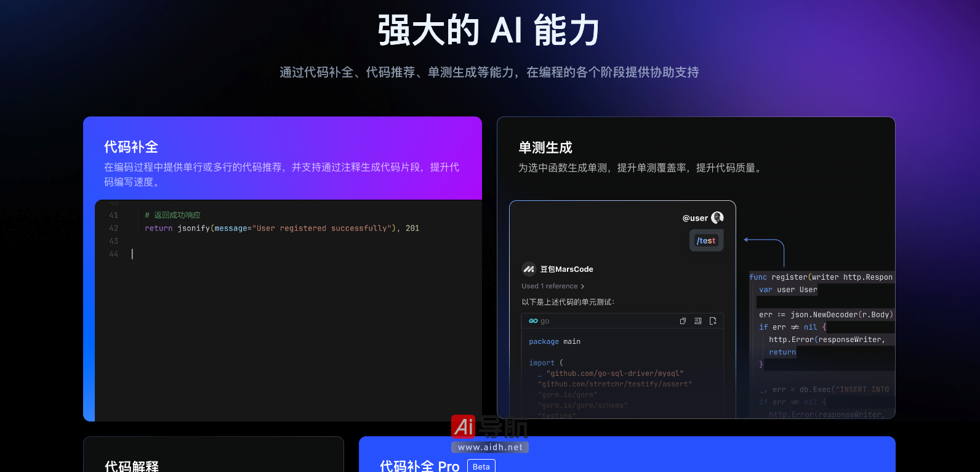Click the "gorm.io/gorm" import line
Viewport: 980px width, 472px height.
(x=568, y=395)
